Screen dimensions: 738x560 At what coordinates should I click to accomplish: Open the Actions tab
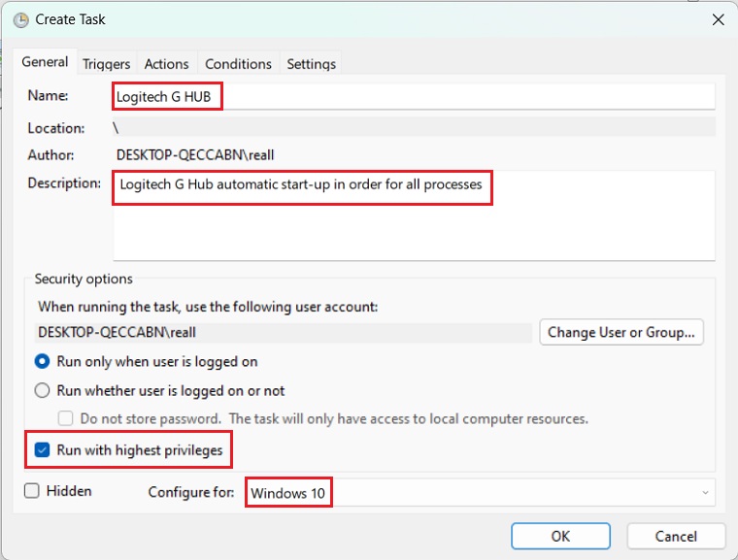coord(166,64)
